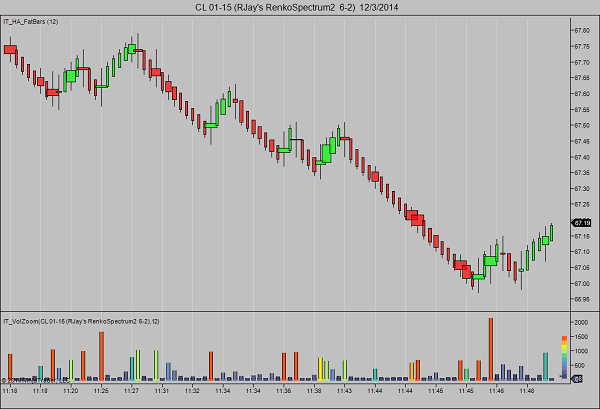This screenshot has height=409, width=600.
Task: Click the 1000 volume axis label
Action: [581, 351]
